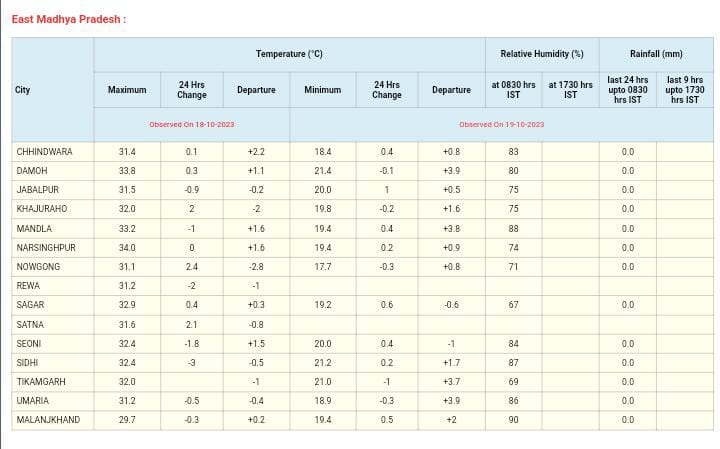The height and width of the screenshot is (449, 720).
Task: Click the JABALPUR city name
Action: (38, 190)
